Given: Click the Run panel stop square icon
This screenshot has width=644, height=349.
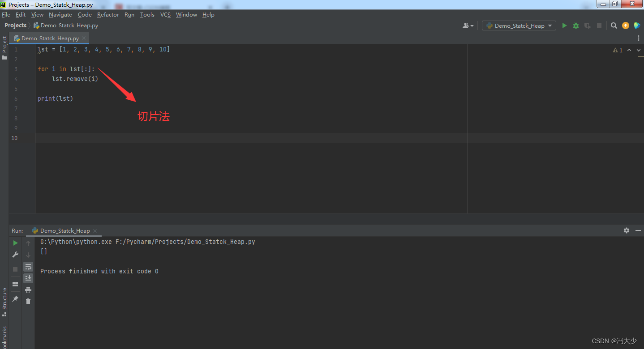Looking at the screenshot, I should 15,269.
